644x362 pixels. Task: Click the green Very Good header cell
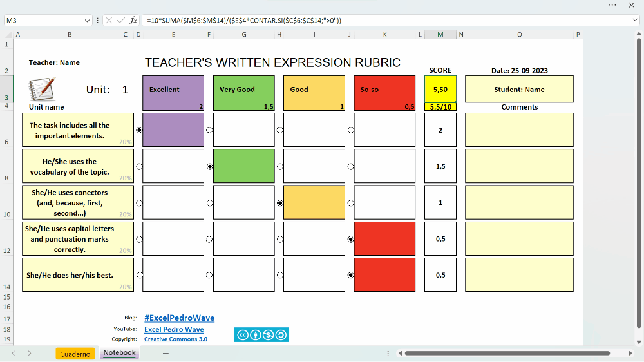click(x=244, y=93)
